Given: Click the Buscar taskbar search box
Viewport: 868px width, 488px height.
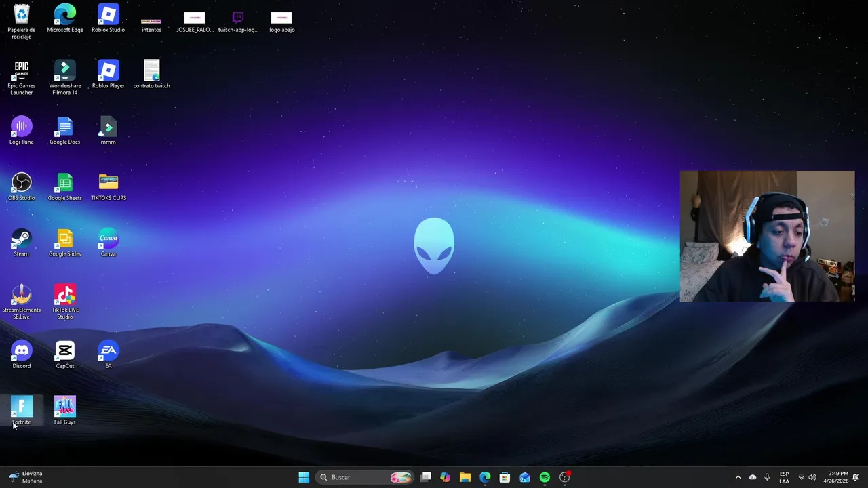Looking at the screenshot, I should coord(365,477).
